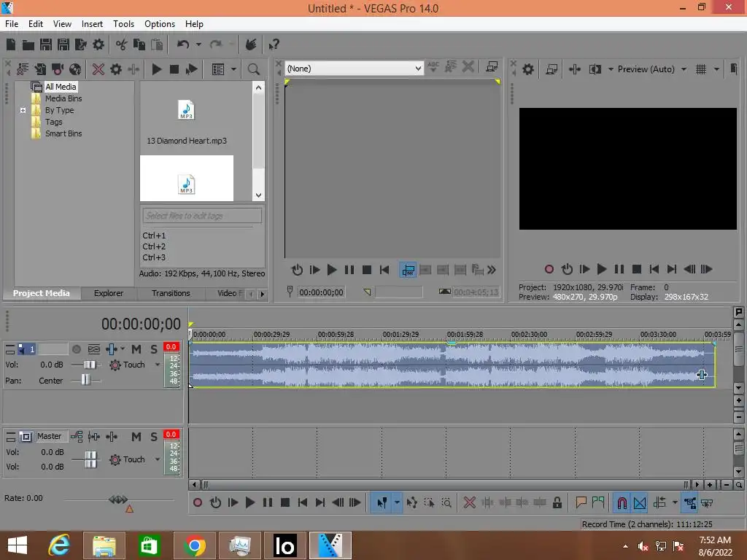Mute the Master bus
This screenshot has width=747, height=560.
pos(136,437)
